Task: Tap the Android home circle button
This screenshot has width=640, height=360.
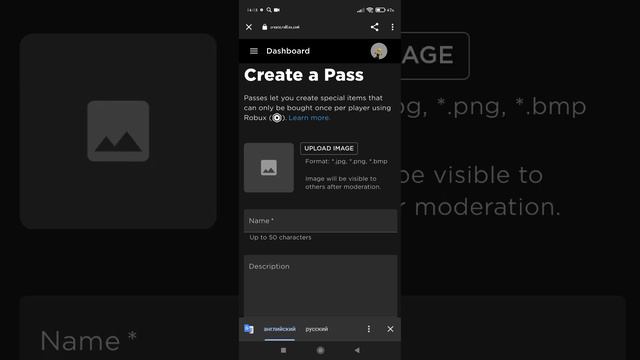Action: (320, 350)
